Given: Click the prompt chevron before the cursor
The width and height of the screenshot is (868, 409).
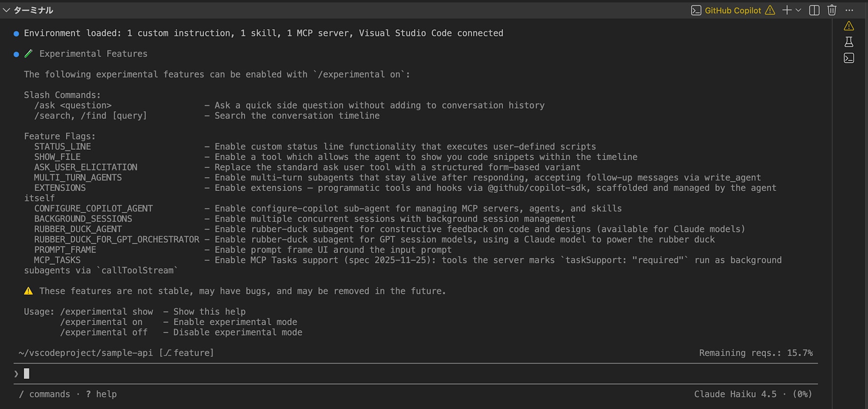Looking at the screenshot, I should tap(16, 373).
